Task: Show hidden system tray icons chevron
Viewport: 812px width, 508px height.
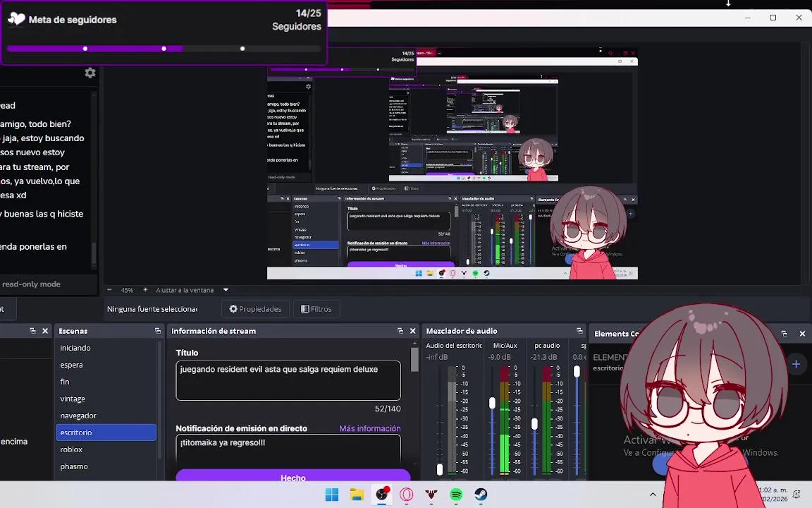Action: [653, 495]
